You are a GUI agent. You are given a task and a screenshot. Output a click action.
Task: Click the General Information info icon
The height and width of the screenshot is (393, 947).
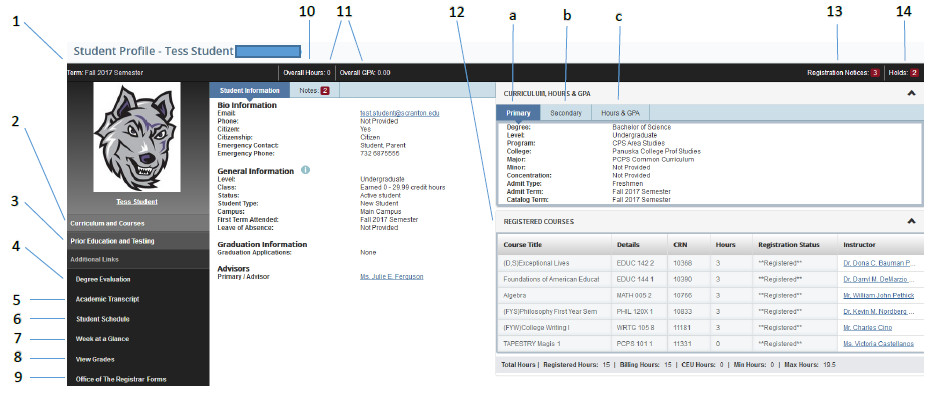coord(305,170)
